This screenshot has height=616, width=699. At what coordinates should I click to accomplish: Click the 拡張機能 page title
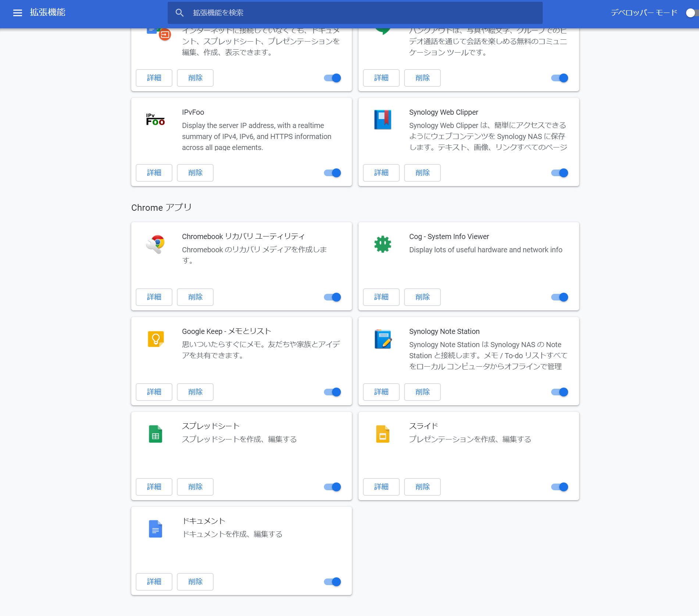point(47,13)
